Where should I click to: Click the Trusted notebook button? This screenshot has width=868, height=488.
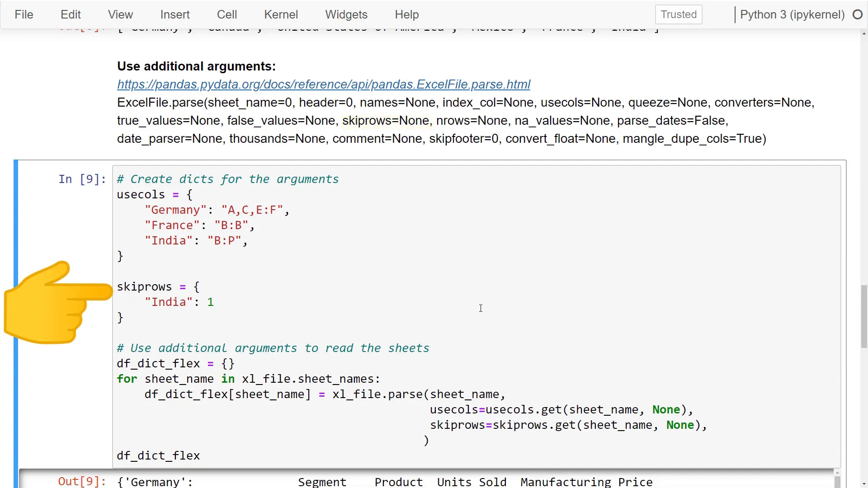pos(678,14)
